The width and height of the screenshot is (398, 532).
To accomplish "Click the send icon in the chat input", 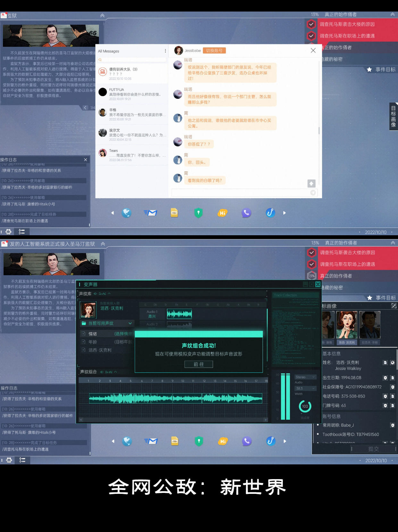I will click(313, 193).
